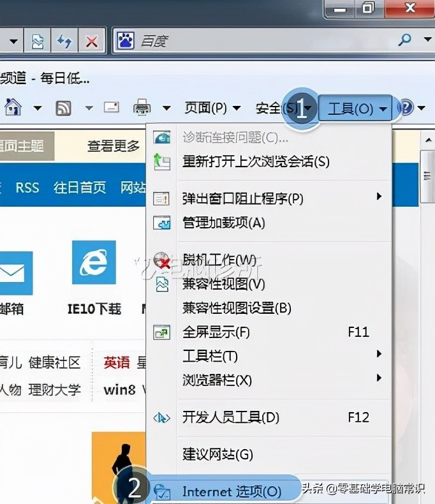Click the Baidu paw search provider icon
The image size is (435, 504).
126,40
